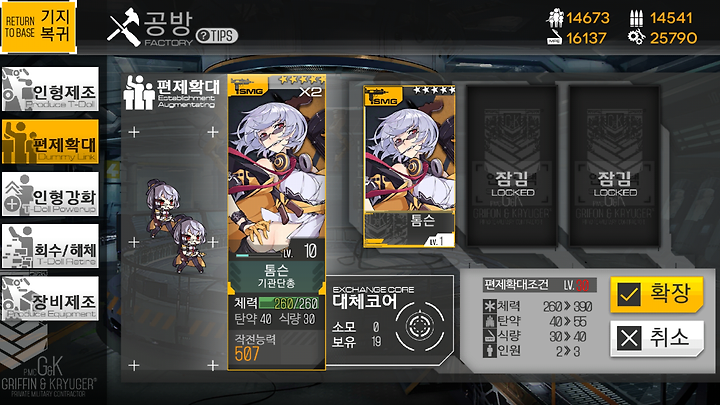720x405 pixels.
Task: Click the exchange core target icon
Action: (x=419, y=326)
